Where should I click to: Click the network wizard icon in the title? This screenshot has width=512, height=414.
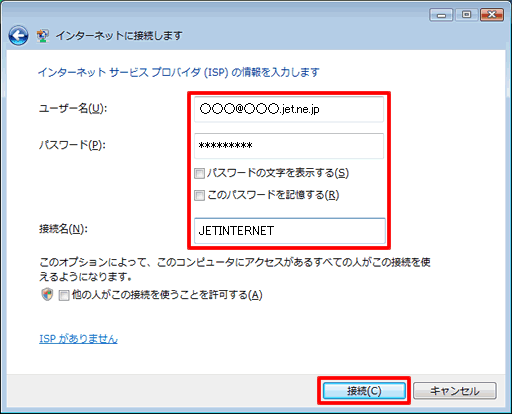[43, 36]
